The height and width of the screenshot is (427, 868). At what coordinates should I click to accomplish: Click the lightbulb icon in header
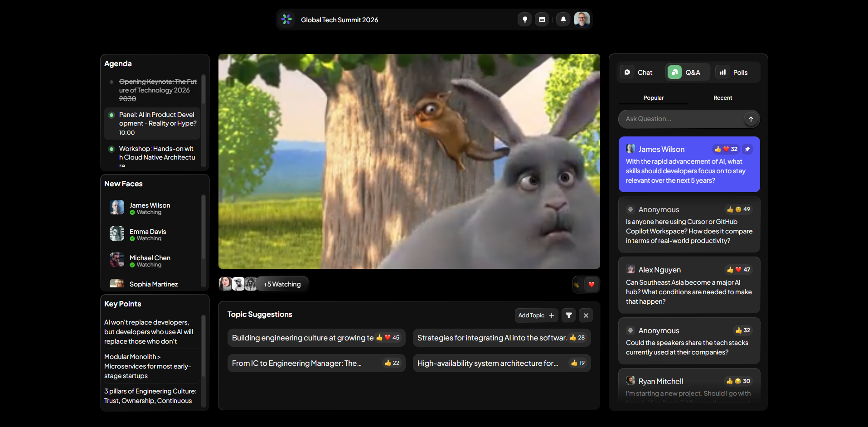[524, 19]
